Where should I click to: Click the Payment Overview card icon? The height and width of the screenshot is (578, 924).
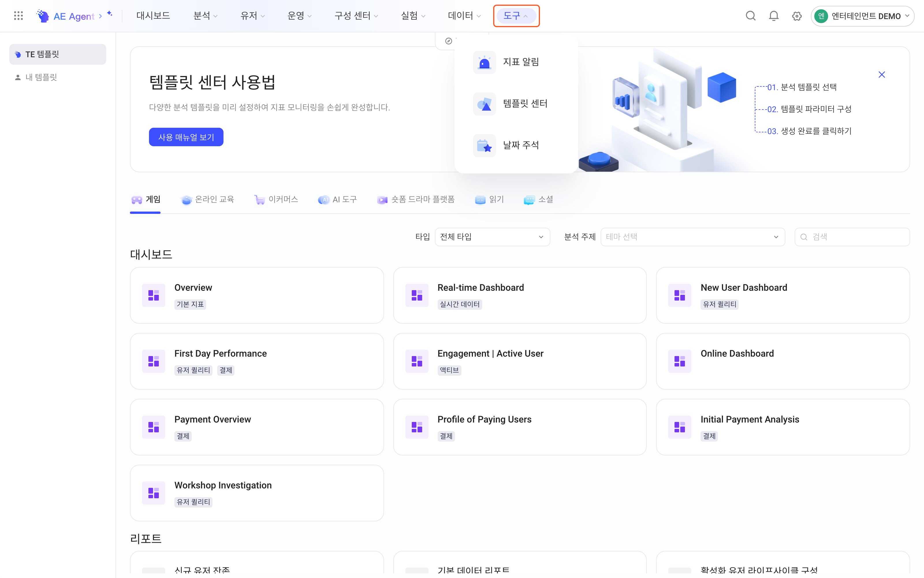pyautogui.click(x=154, y=427)
